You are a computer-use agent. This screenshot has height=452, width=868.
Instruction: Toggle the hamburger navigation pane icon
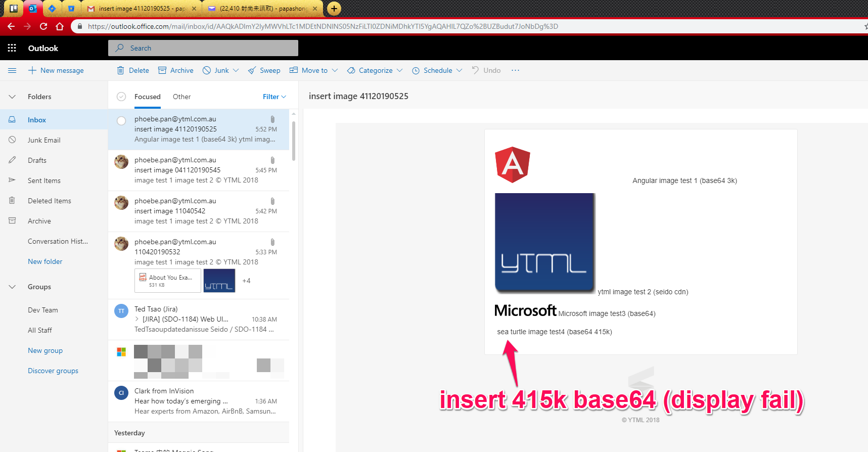point(12,70)
